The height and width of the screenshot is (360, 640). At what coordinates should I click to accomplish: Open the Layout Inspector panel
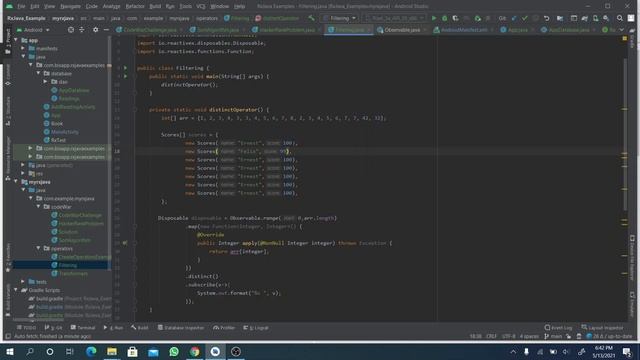point(602,327)
